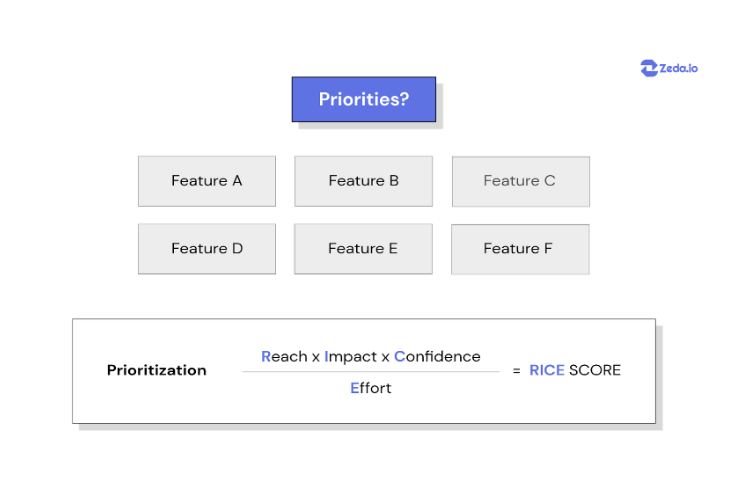Choose the Feature B box
Viewport: 736px width, 490px height.
(363, 181)
